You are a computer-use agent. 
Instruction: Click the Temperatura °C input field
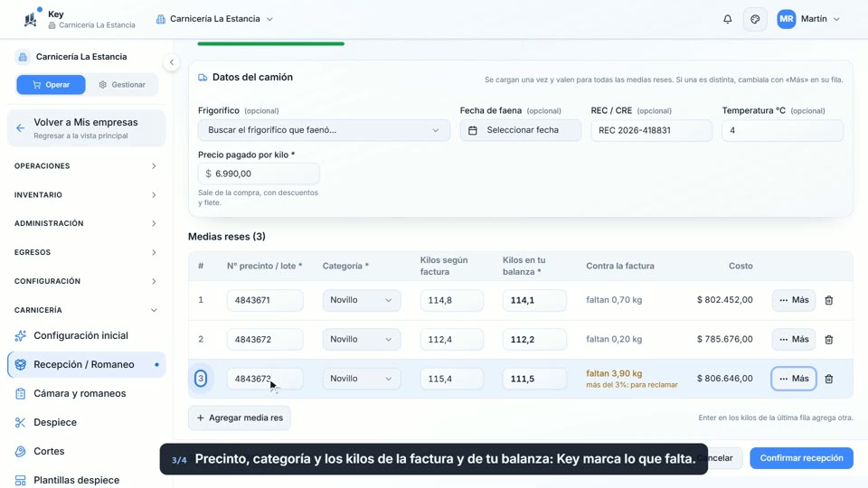(782, 130)
